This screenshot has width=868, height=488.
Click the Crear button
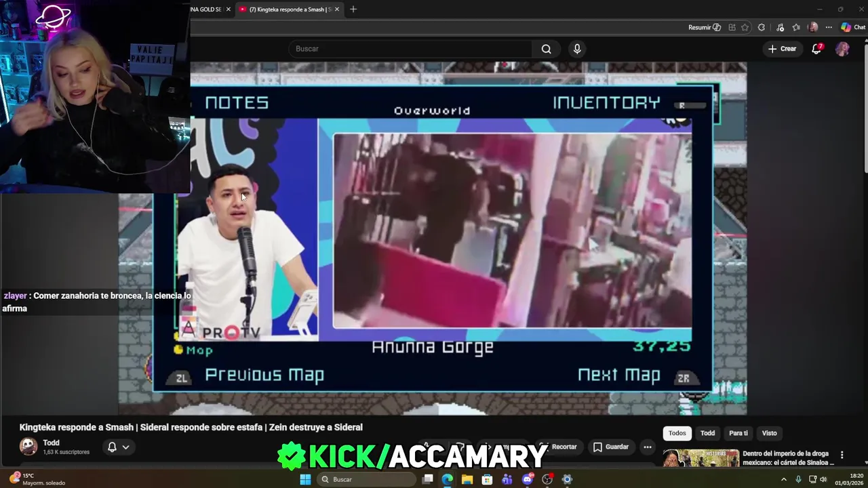(x=782, y=49)
